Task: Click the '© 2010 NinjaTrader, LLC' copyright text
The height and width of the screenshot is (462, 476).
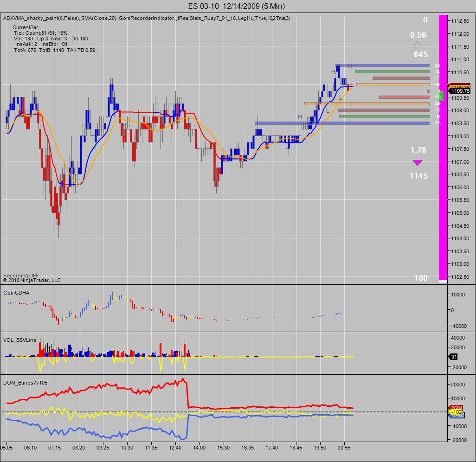Action: (x=32, y=280)
